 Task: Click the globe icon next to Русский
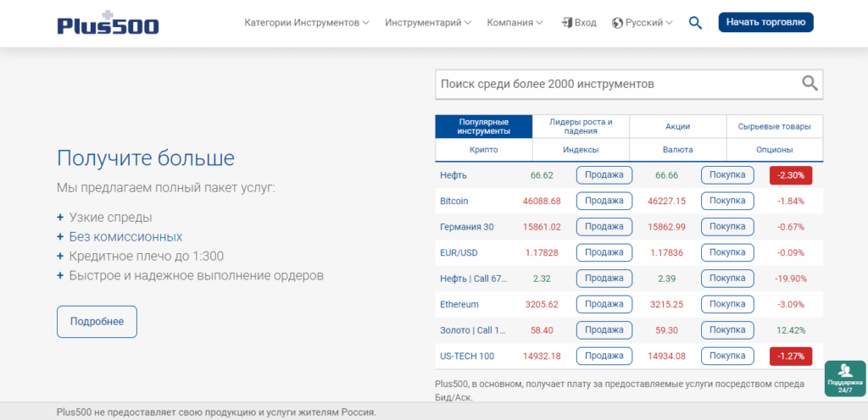click(617, 23)
